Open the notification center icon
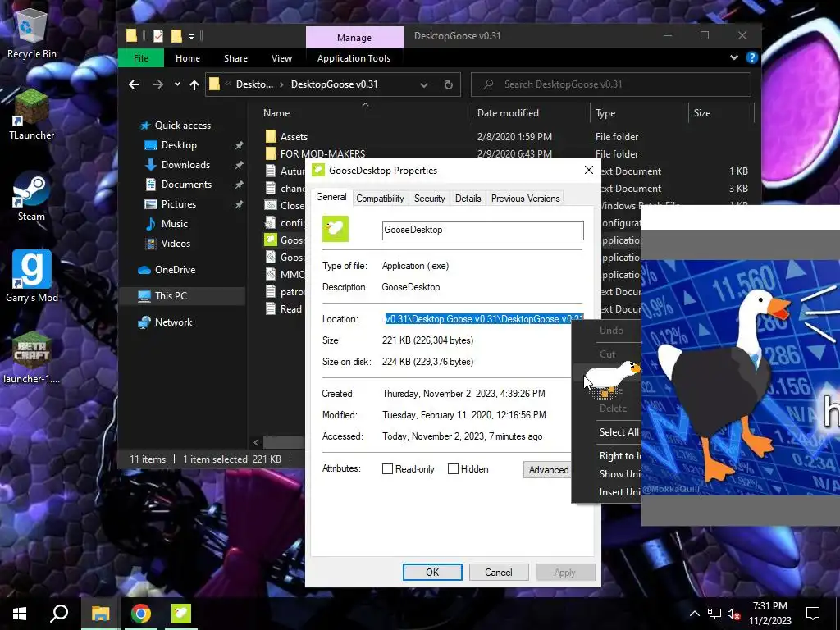 pyautogui.click(x=813, y=614)
